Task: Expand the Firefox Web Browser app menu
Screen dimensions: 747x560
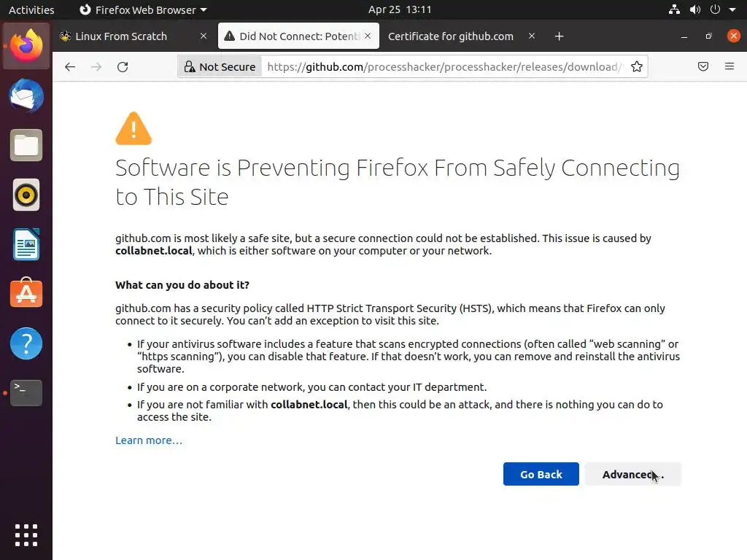Action: (143, 10)
